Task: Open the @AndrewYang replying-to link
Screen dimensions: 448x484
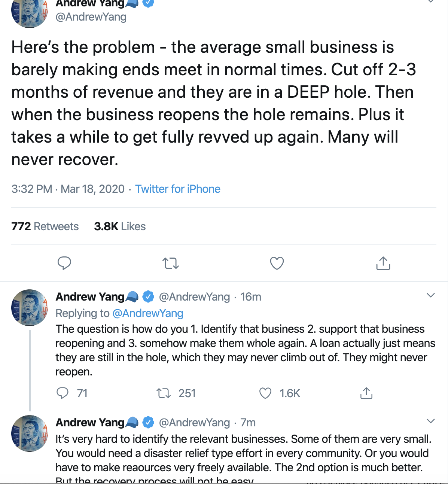Action: (x=148, y=313)
